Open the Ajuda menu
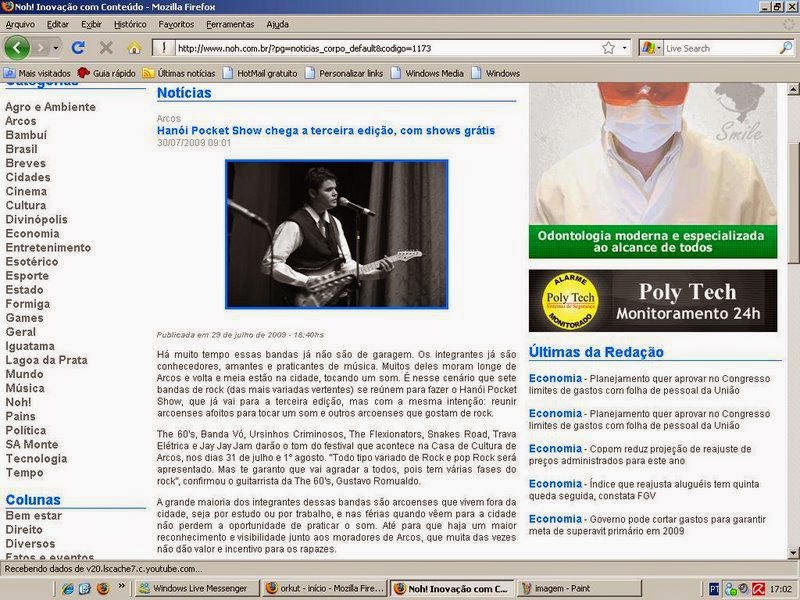Screen dimensions: 800x600 (278, 24)
